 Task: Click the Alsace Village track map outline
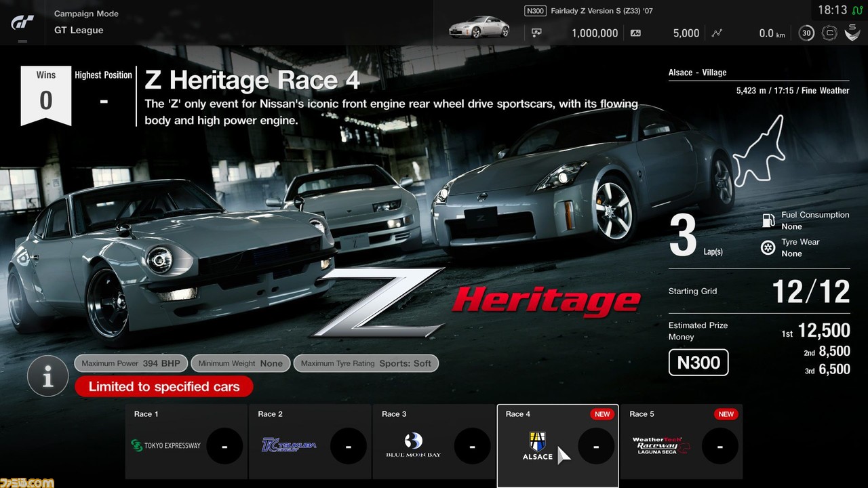[x=760, y=150]
